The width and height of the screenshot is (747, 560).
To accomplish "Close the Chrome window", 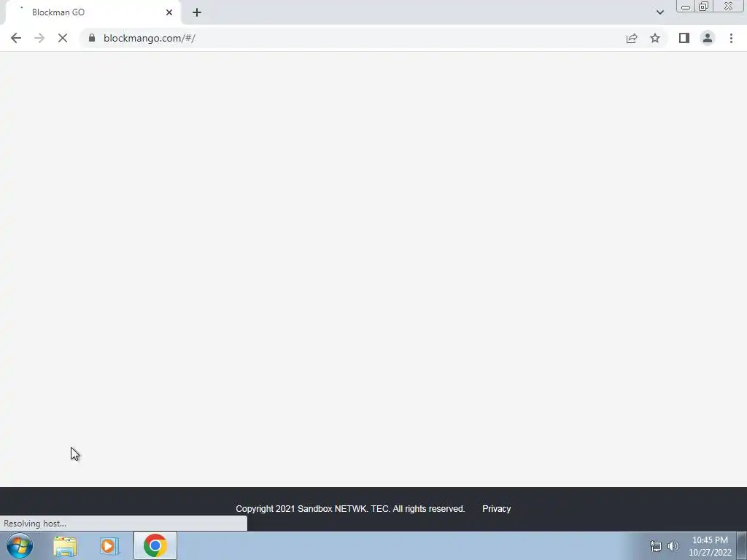I will click(729, 7).
